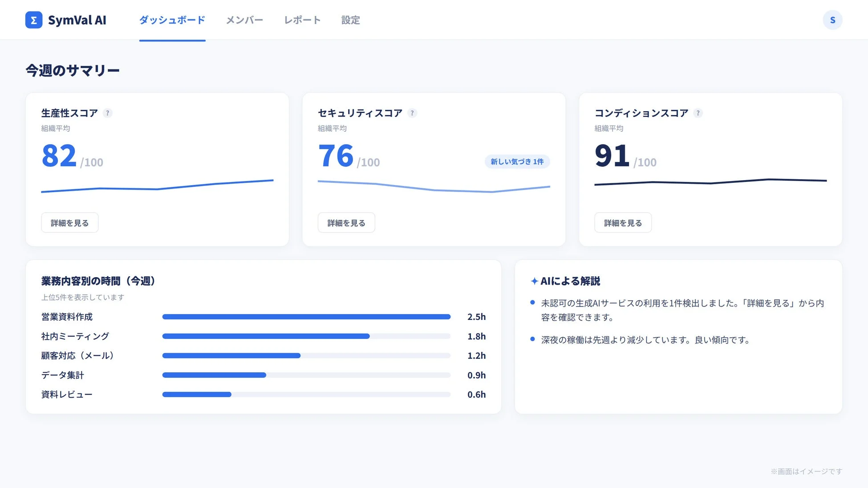Screen dimensions: 868x488
Task: Click the 新しい気づき 1件 badge
Action: tap(517, 161)
